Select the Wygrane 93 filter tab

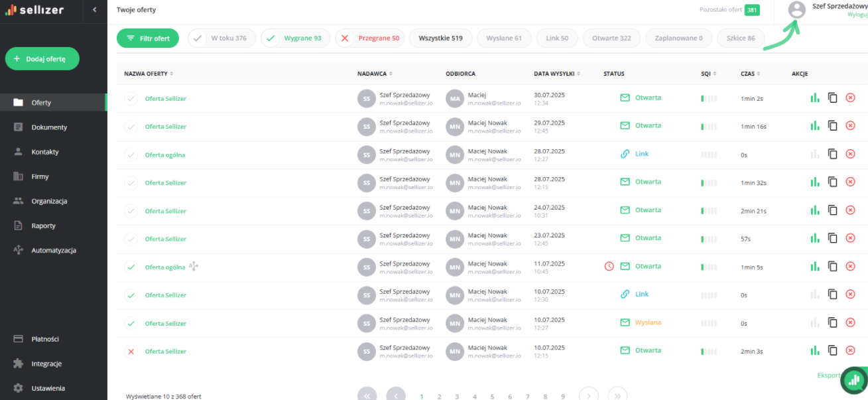[x=296, y=38]
